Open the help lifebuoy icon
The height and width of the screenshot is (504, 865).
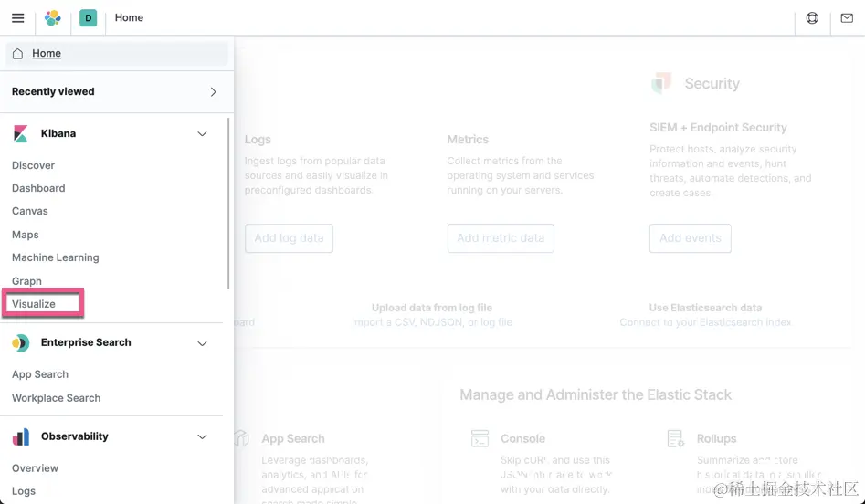pyautogui.click(x=812, y=18)
